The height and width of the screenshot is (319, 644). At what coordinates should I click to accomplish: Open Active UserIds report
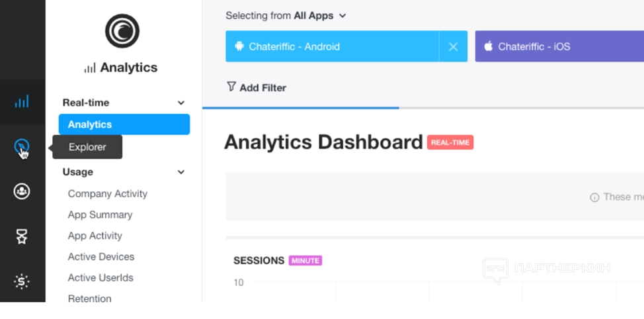(101, 278)
